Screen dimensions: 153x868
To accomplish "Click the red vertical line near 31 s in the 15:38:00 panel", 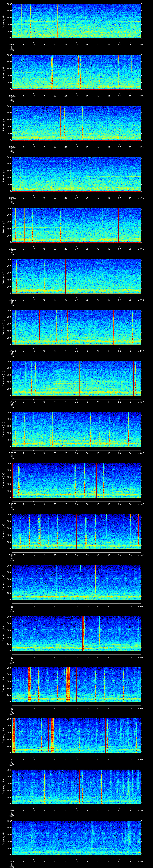I will point(80,378).
